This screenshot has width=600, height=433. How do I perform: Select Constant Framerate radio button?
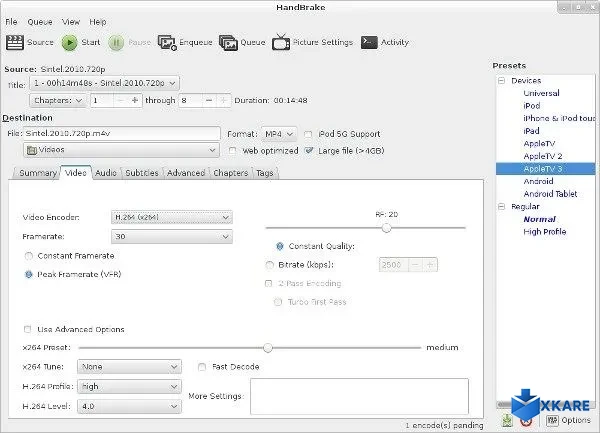coord(29,256)
